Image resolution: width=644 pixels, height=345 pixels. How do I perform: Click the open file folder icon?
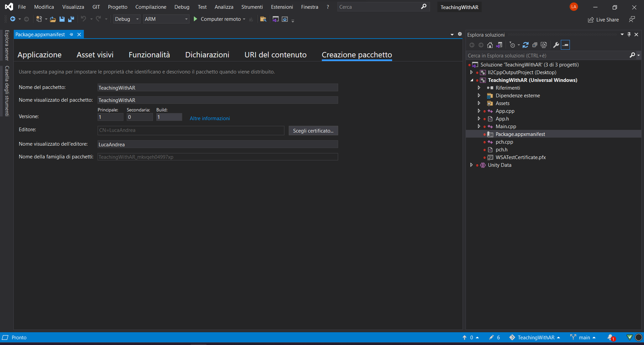[x=53, y=19]
